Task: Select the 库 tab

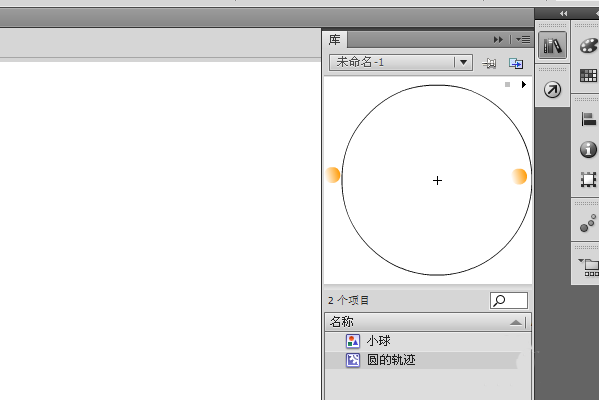Action: click(x=335, y=40)
